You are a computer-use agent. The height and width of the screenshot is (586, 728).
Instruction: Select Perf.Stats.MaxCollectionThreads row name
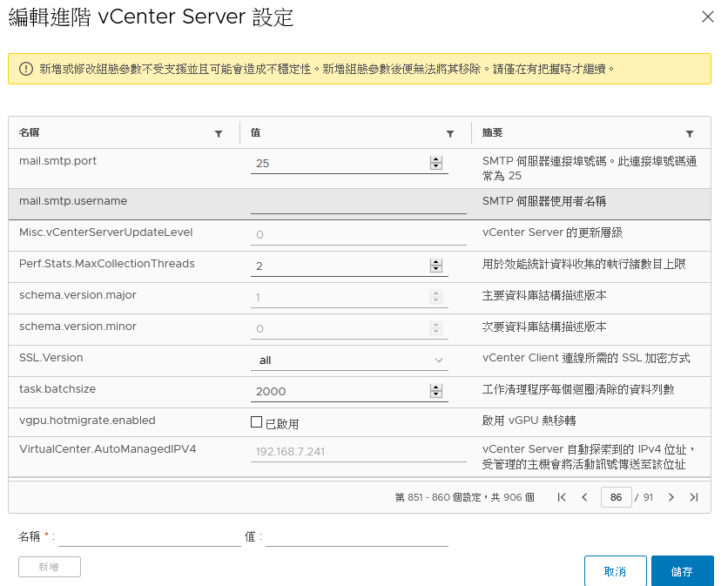(107, 264)
